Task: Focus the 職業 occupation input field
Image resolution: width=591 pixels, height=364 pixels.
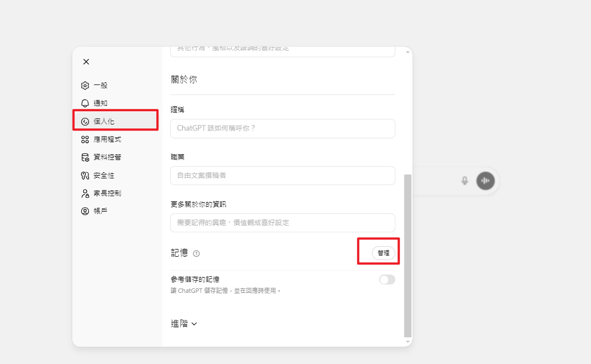Action: coord(282,176)
